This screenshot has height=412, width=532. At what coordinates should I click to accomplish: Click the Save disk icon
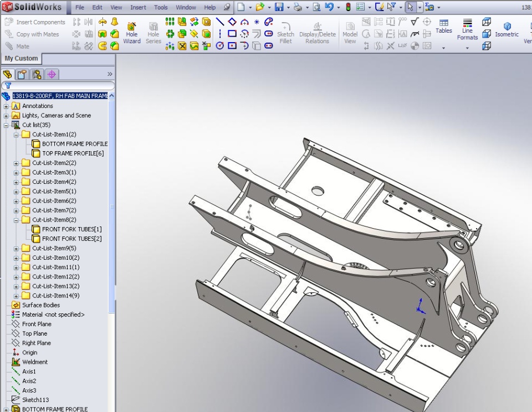(279, 7)
